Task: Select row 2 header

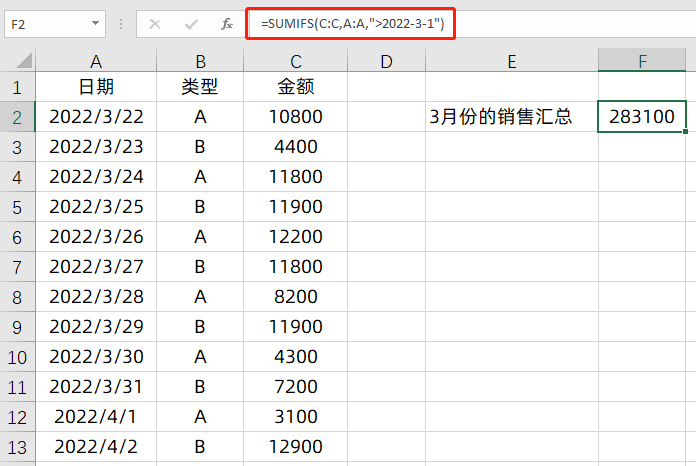Action: pyautogui.click(x=17, y=117)
